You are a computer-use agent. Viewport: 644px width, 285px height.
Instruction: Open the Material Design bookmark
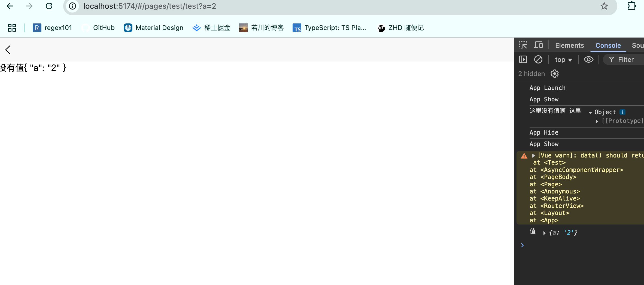(x=153, y=28)
